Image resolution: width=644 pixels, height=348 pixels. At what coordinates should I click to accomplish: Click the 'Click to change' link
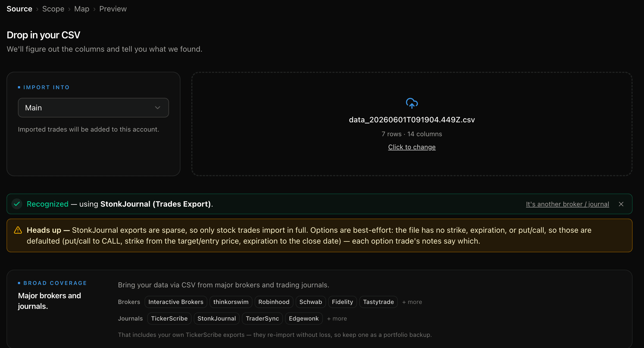pyautogui.click(x=412, y=147)
